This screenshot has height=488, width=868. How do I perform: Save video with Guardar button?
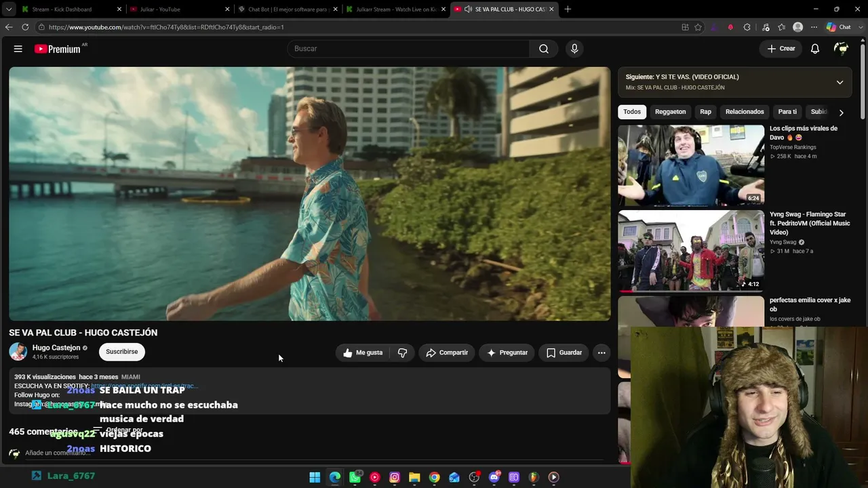564,352
